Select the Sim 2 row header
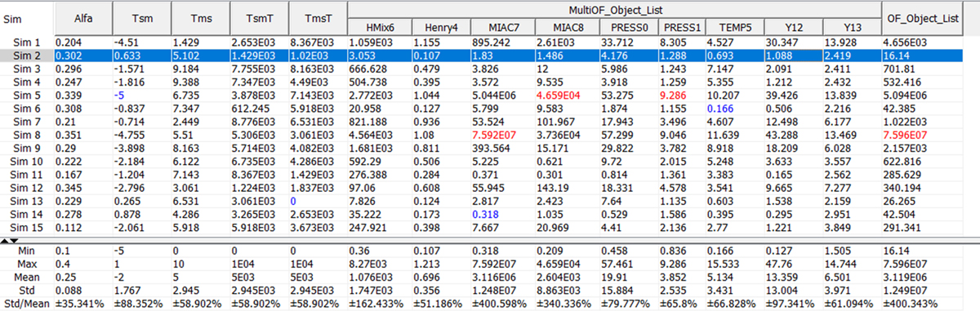Screen dimensions: 980x311 point(27,56)
